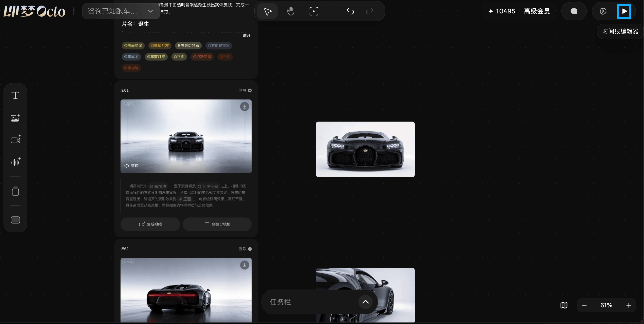Viewport: 644px width, 324px height.
Task: Select the @车尾灯左 tag
Action: coord(160,46)
